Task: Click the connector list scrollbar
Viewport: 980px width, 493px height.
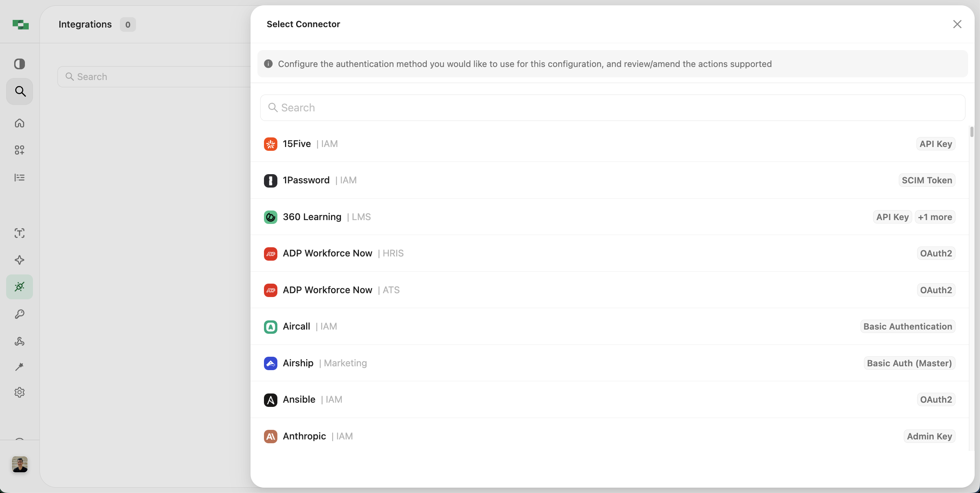Action: (972, 132)
